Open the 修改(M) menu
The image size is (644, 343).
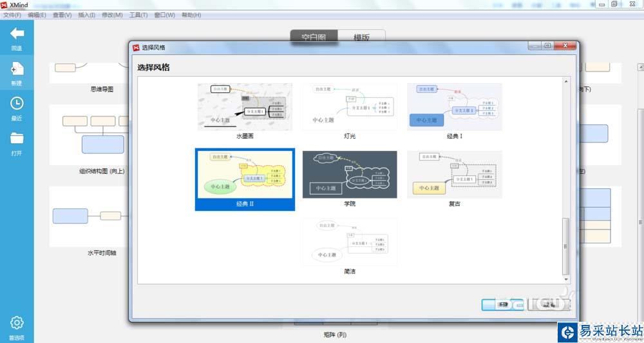[x=112, y=15]
